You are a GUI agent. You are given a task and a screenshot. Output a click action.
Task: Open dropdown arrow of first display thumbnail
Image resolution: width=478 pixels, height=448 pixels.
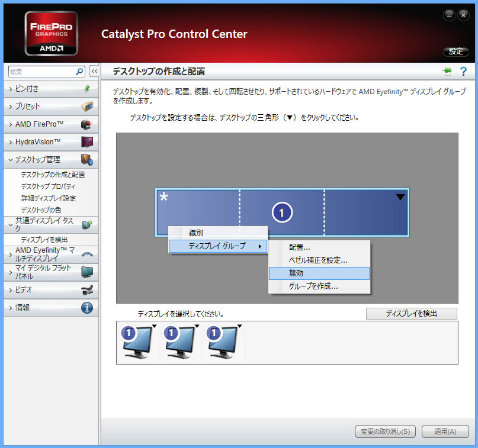pyautogui.click(x=155, y=326)
